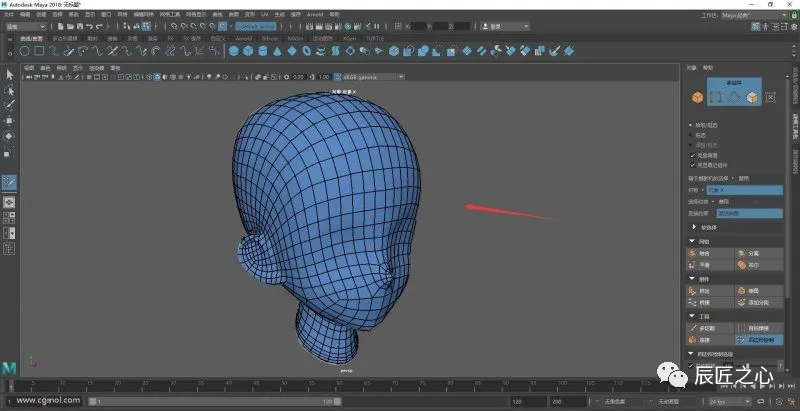Select the NURBS square shelf icon
800x411 pixels.
pos(38,50)
